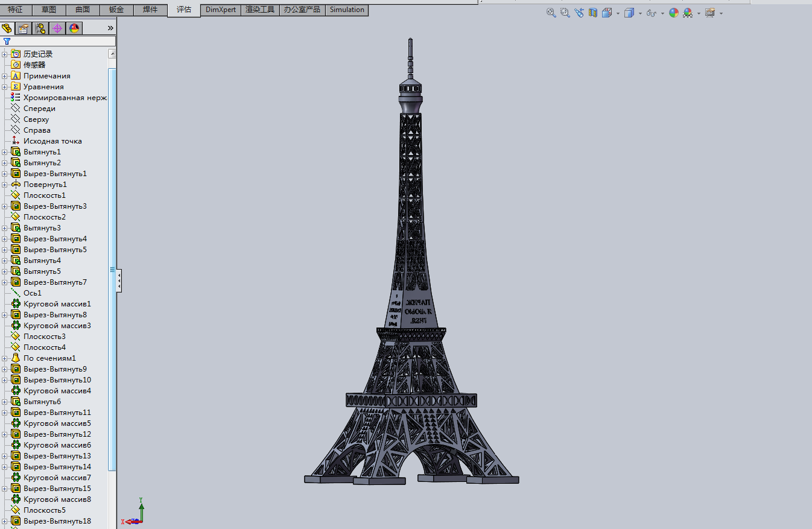Open the Display Style dropdown arrow
Image resolution: width=812 pixels, height=529 pixels.
640,13
